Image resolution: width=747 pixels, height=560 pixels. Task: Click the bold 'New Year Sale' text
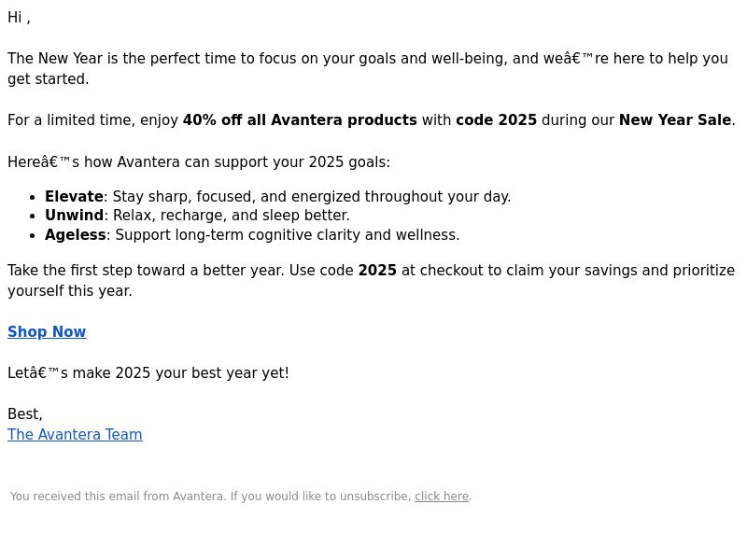click(675, 120)
